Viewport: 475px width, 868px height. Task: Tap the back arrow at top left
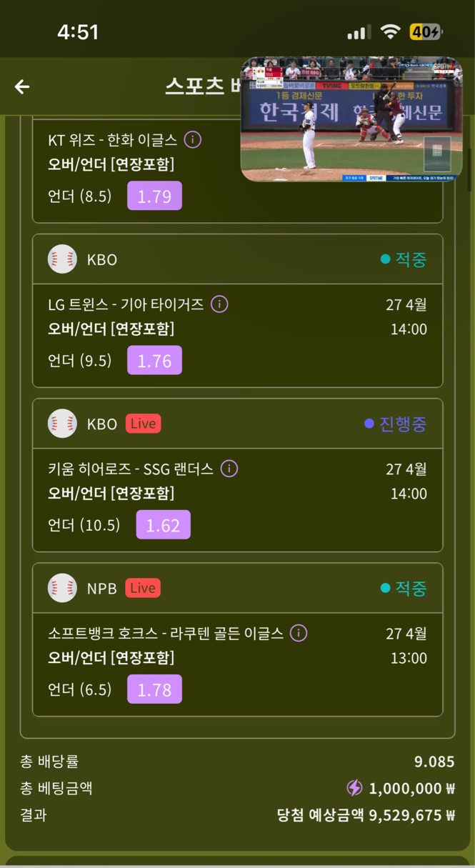click(x=24, y=86)
